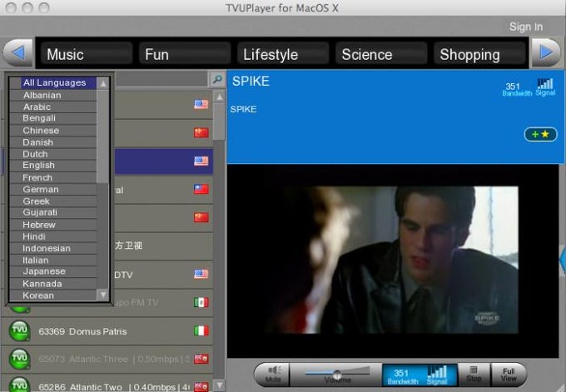Viewport: 566px width, 392px height.
Task: Select the 65286 Atlantic Two channel
Action: click(107, 384)
